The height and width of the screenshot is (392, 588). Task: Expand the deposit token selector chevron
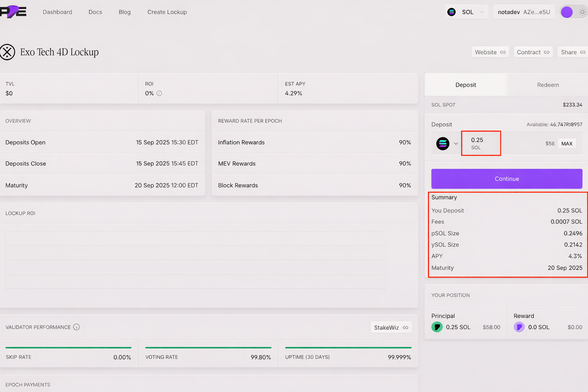(x=456, y=144)
